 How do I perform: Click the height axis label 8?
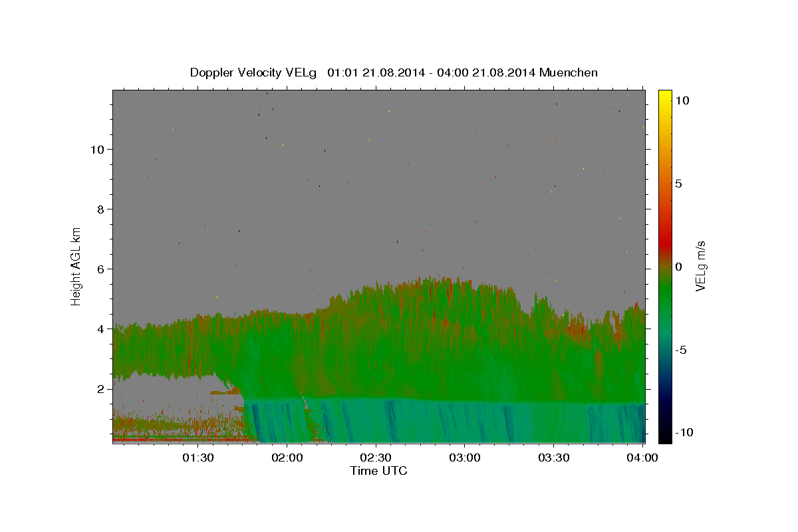coord(100,209)
